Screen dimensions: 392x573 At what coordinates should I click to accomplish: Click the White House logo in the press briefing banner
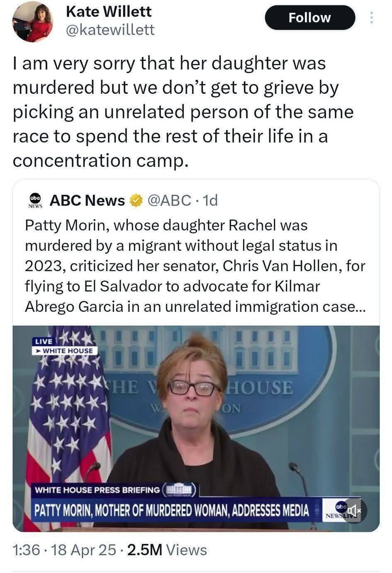coord(178,490)
